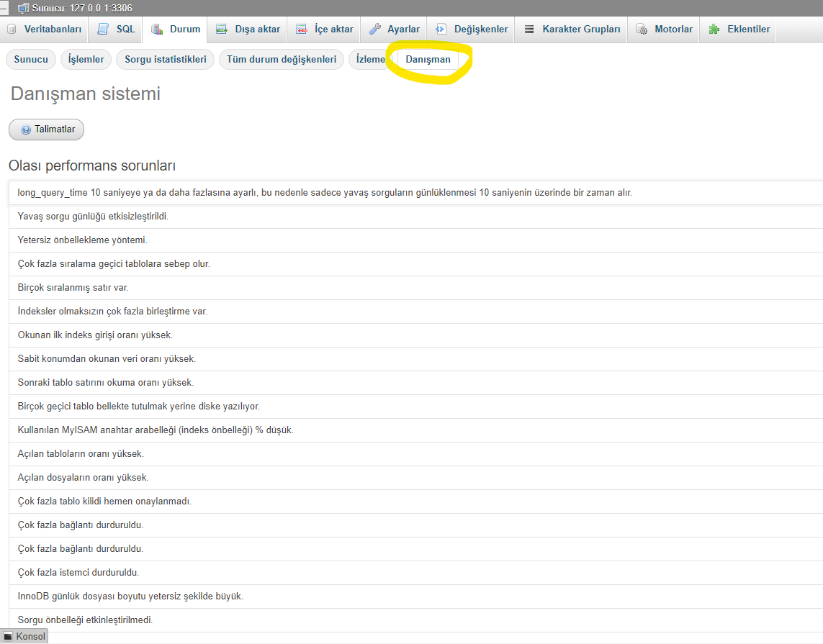Expand the long_query_time 10 saniyeye issue row
This screenshot has width=823, height=644.
(415, 192)
